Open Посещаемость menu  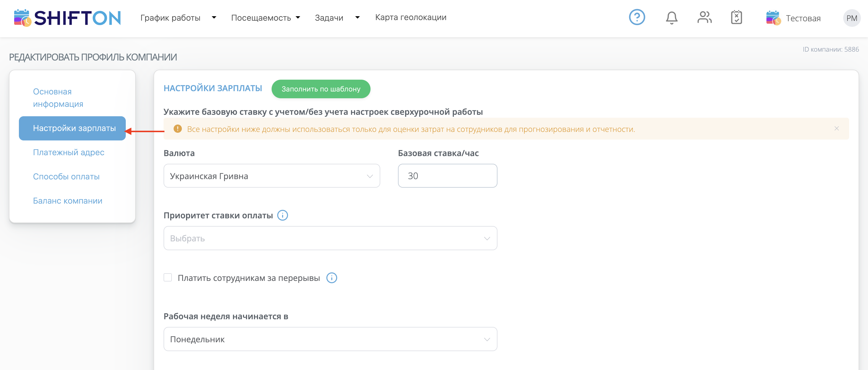[x=261, y=18]
